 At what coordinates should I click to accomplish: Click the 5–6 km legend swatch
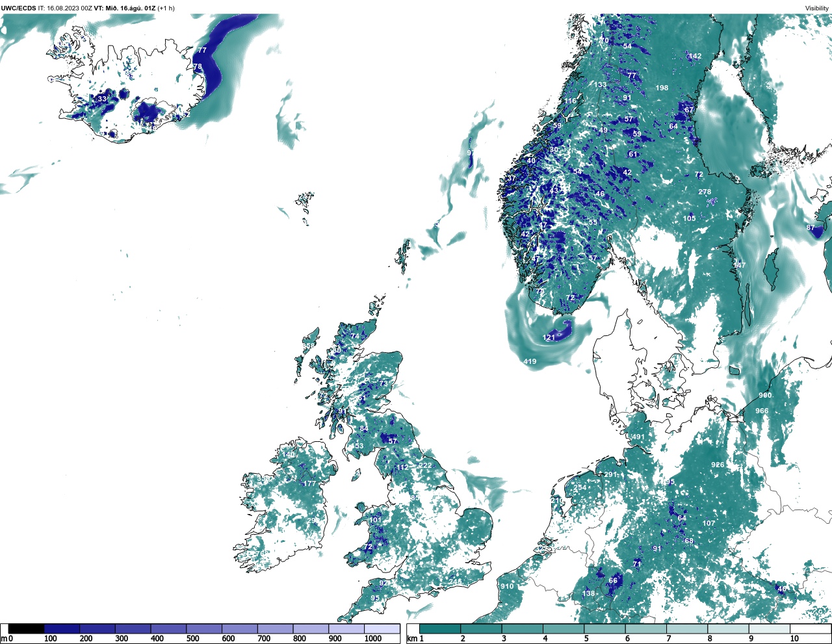[604, 628]
